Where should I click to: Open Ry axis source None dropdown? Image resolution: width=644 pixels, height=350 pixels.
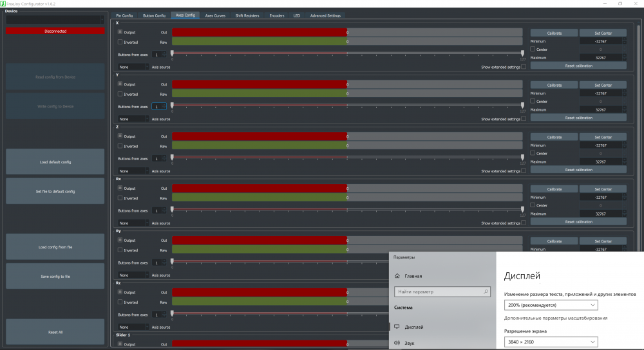(x=133, y=275)
